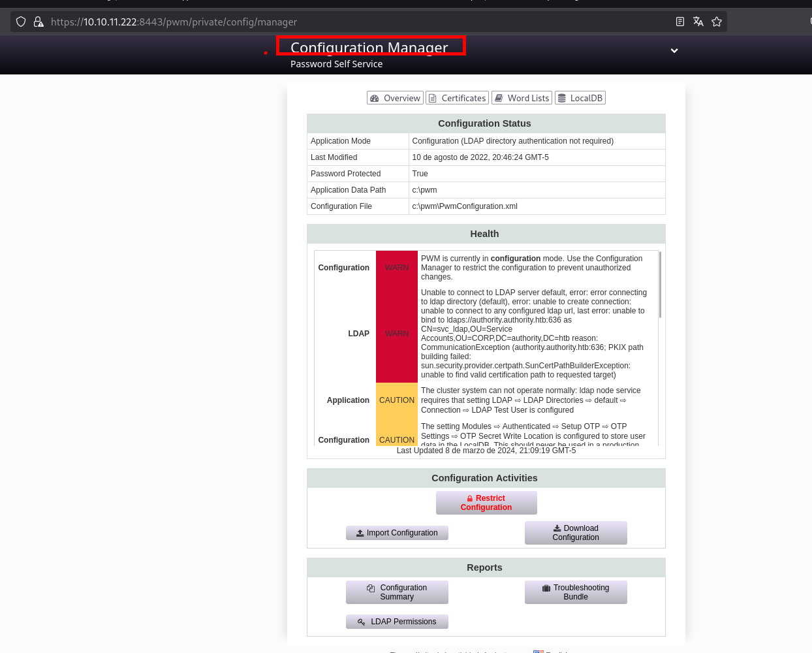Click the Health panel scrollbar
The height and width of the screenshot is (653, 812).
(660, 285)
